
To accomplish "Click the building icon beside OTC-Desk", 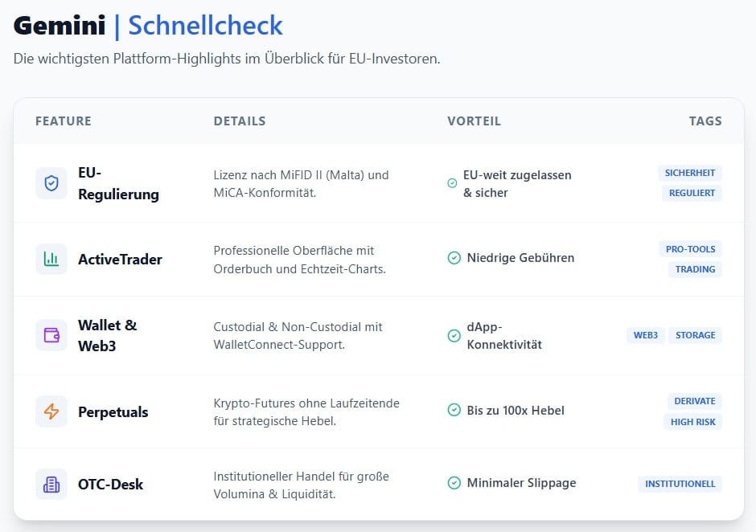I will 51,484.
